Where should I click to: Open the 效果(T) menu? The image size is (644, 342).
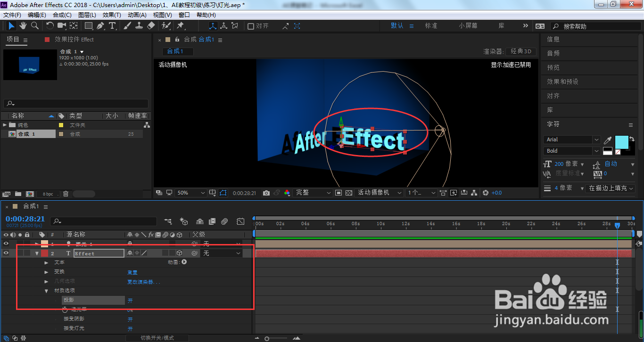pyautogui.click(x=112, y=15)
